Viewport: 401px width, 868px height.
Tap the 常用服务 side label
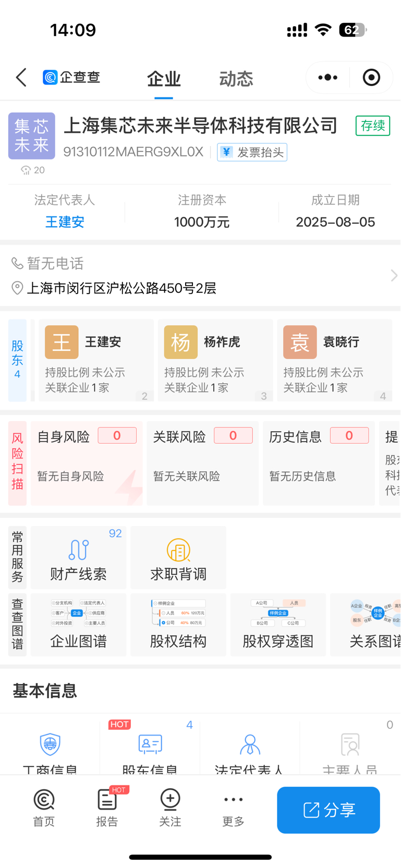[17, 557]
